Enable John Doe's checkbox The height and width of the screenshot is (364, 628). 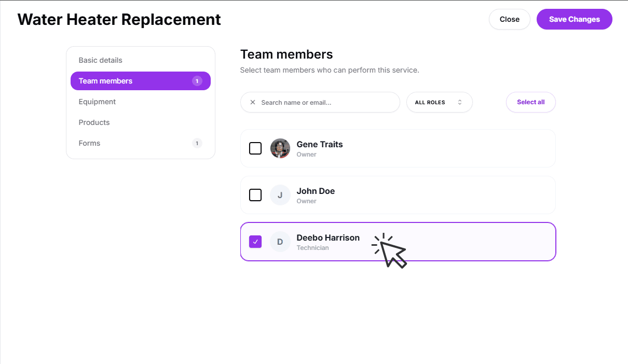[255, 195]
